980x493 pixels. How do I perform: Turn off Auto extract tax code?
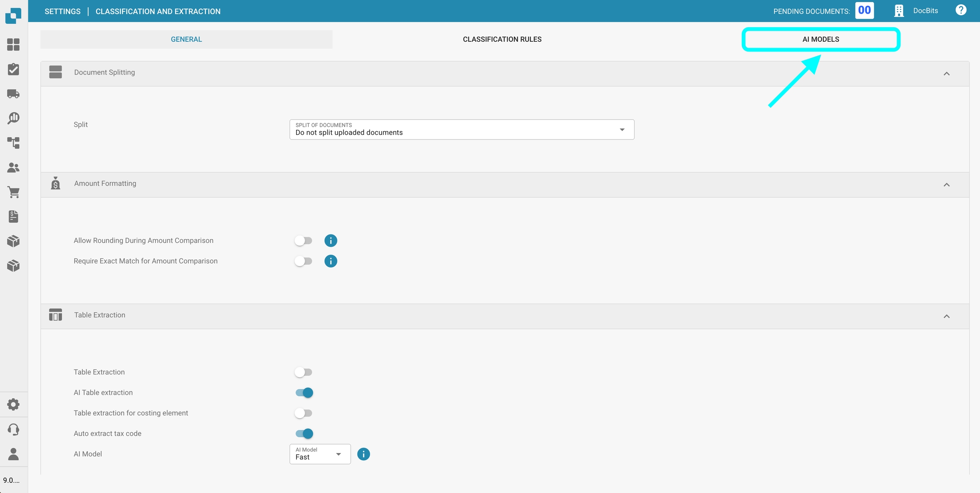304,433
